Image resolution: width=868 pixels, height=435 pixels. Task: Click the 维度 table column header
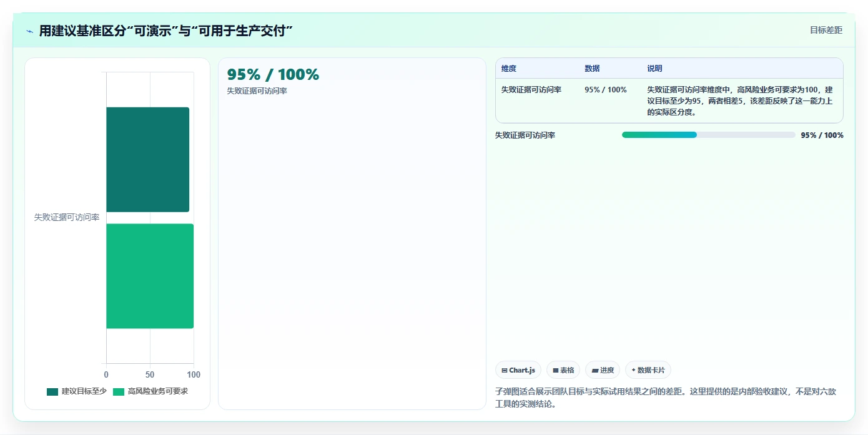coord(509,69)
